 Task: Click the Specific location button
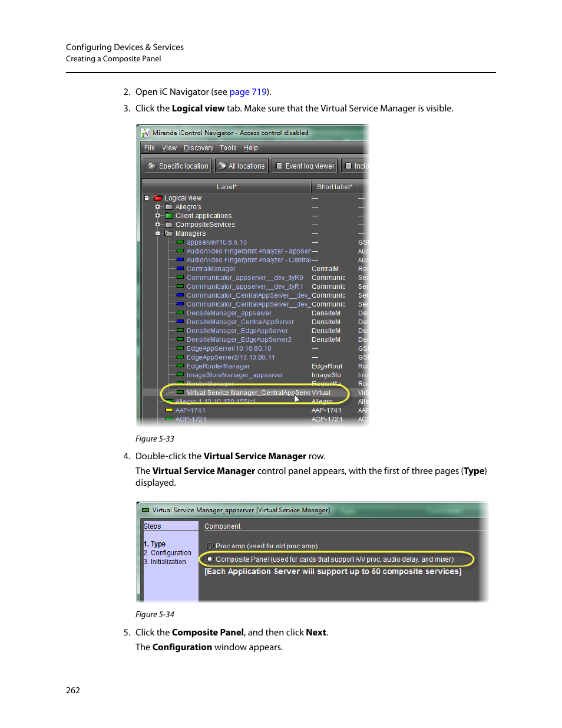tap(178, 166)
